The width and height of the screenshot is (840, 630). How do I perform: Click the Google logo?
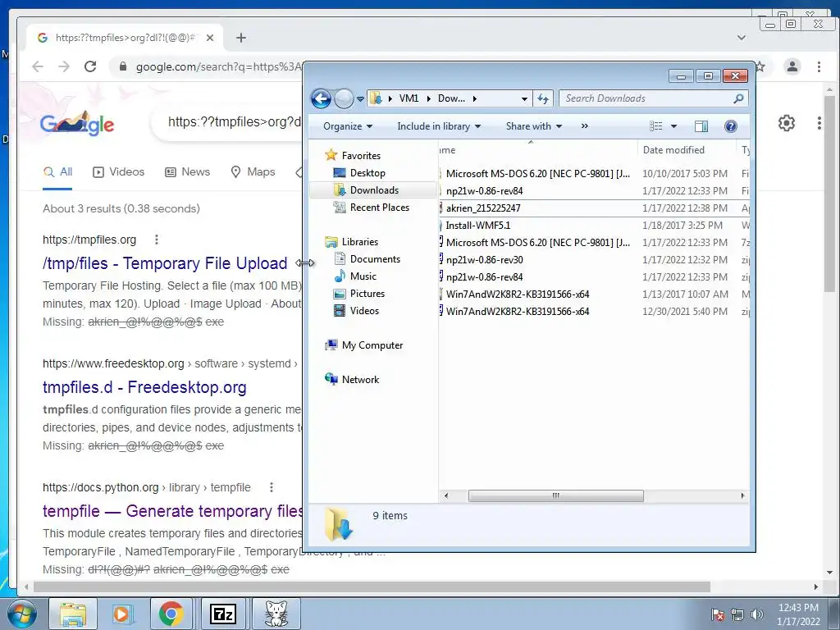[77, 124]
